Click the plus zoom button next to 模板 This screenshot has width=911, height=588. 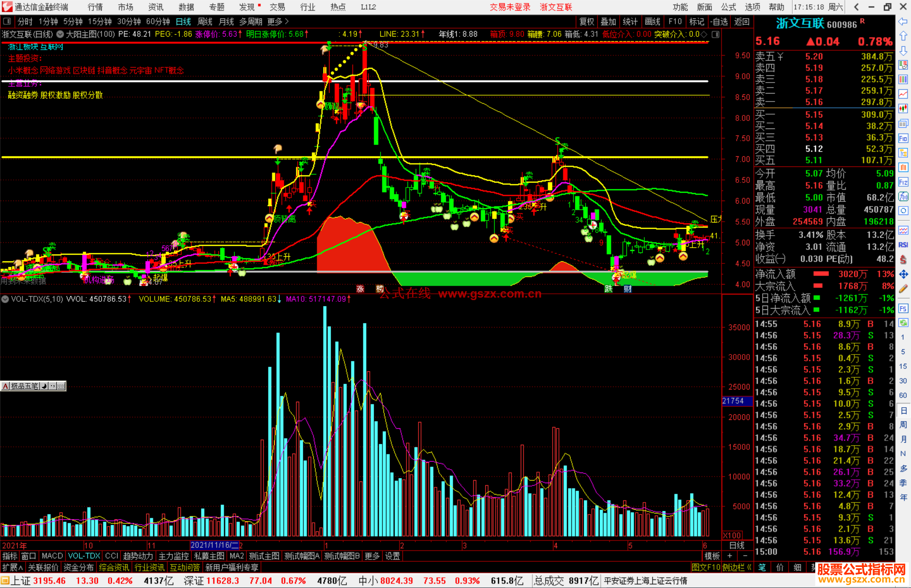pyautogui.click(x=730, y=556)
